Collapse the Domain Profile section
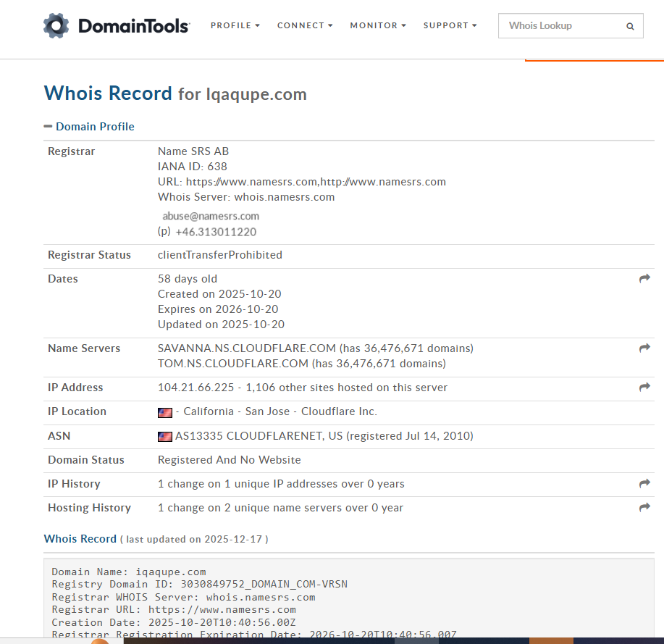The image size is (664, 644). [x=48, y=126]
